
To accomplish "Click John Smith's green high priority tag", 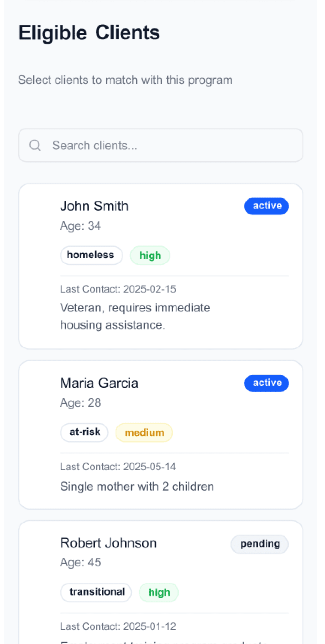I will pyautogui.click(x=150, y=255).
